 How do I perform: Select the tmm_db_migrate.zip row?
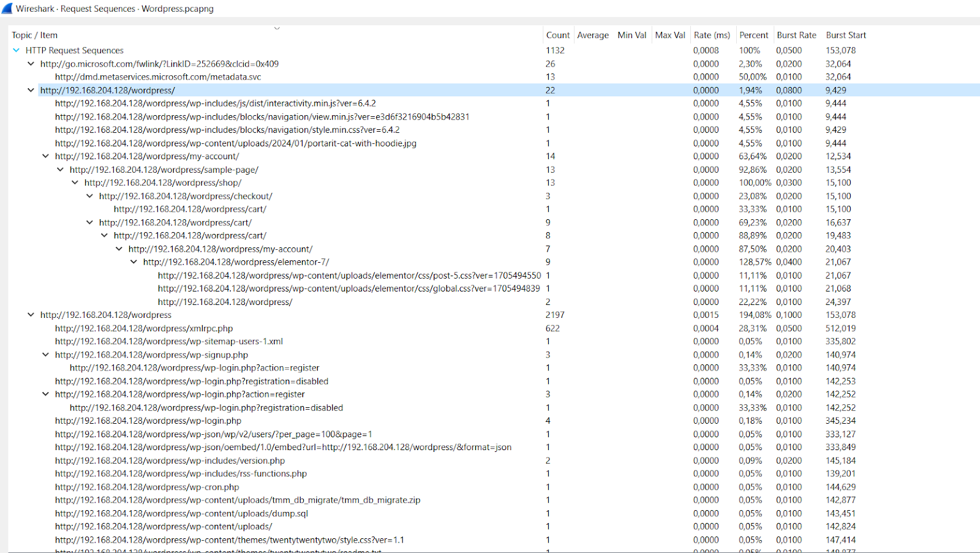pos(494,500)
